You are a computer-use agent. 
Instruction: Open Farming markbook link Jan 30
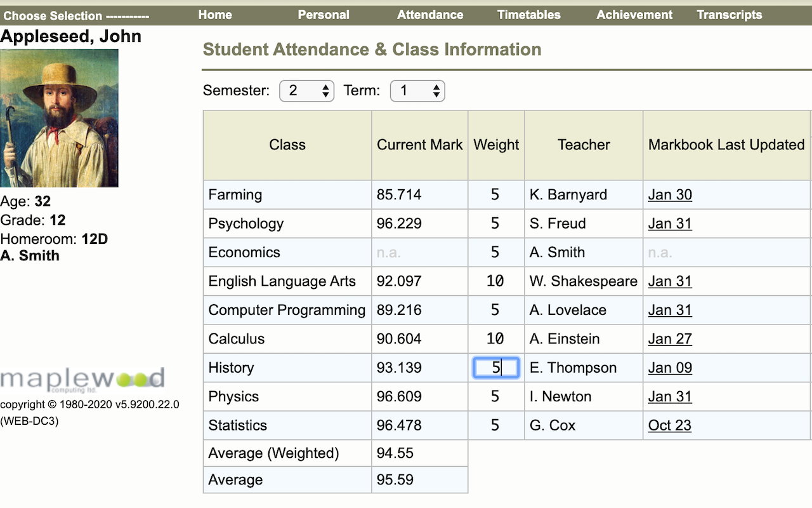click(670, 195)
